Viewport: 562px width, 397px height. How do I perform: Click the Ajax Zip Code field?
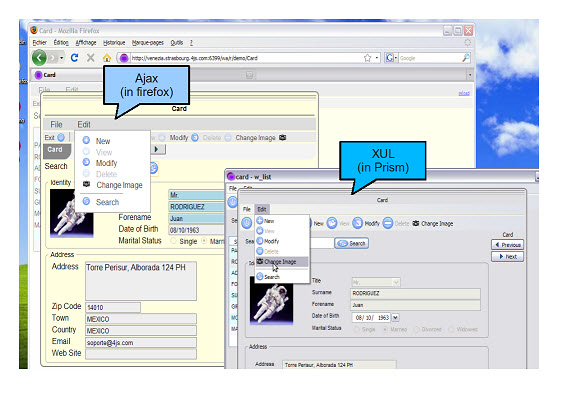point(113,307)
